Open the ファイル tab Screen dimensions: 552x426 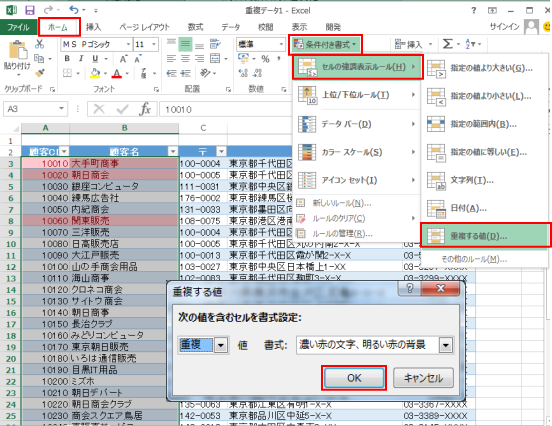[x=18, y=27]
